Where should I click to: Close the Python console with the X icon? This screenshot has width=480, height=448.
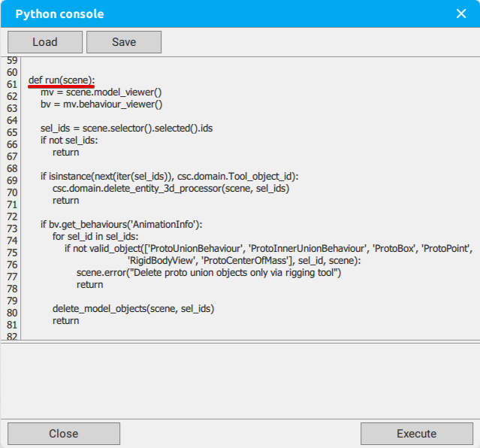pos(461,14)
